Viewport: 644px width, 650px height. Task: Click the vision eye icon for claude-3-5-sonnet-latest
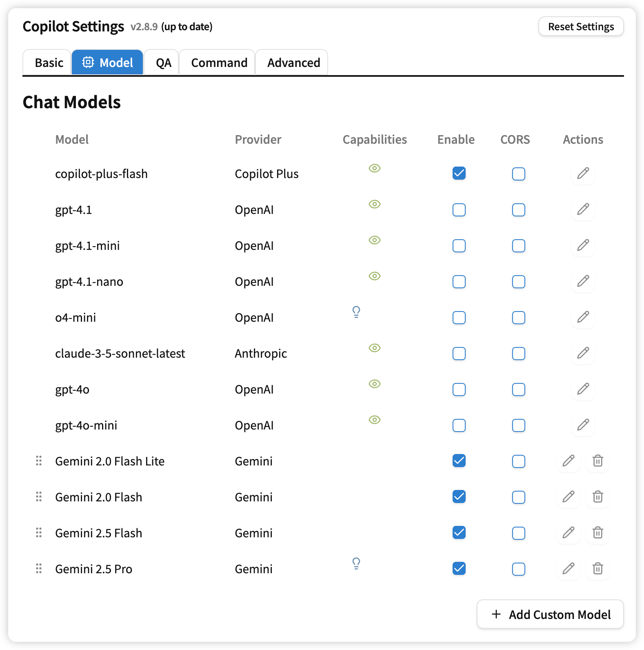point(375,348)
